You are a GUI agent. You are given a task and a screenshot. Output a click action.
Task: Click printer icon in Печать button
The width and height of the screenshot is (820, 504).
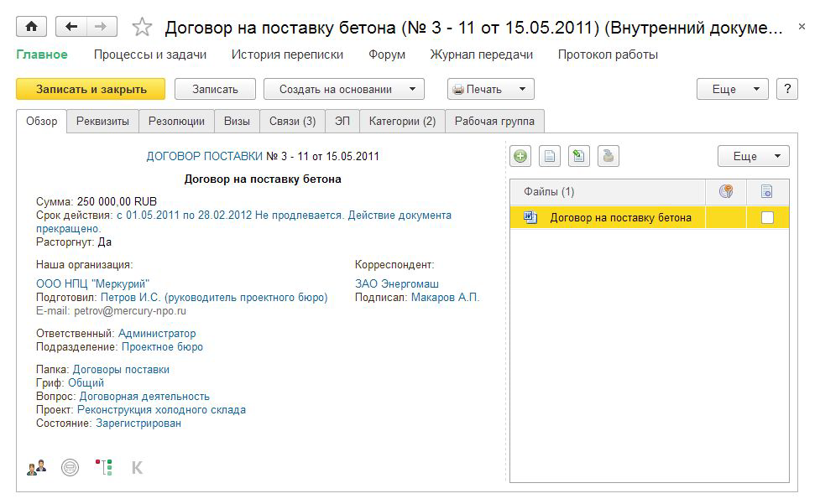pos(458,90)
